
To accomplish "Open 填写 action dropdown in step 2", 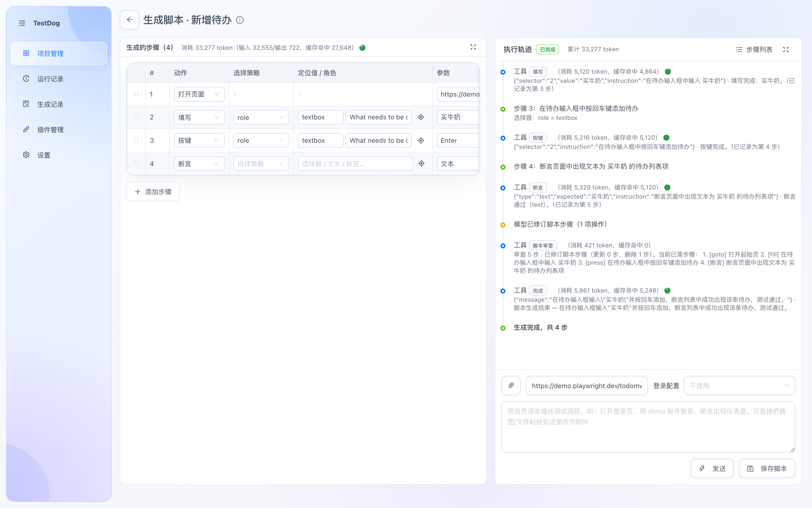I will coord(199,118).
